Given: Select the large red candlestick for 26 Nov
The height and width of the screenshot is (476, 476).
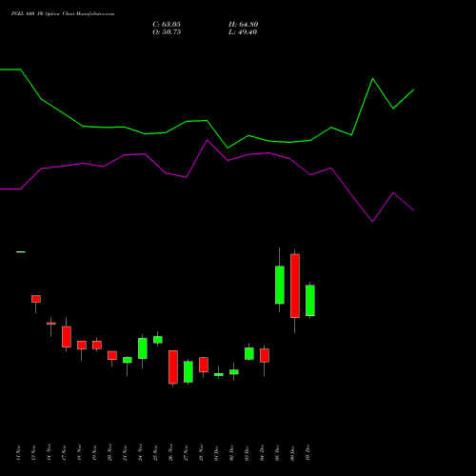Looking at the screenshot, I should (x=173, y=367).
